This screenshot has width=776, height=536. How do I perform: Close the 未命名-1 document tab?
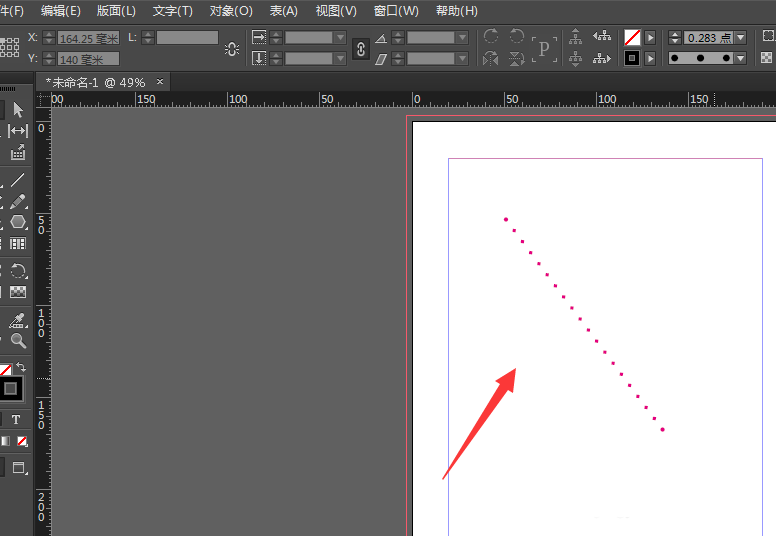(160, 82)
